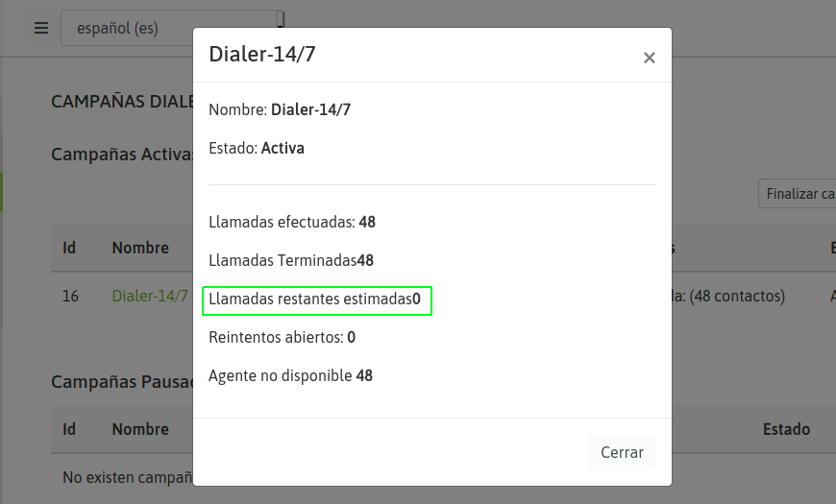Click the Campañas Pausadas heading

(121, 382)
